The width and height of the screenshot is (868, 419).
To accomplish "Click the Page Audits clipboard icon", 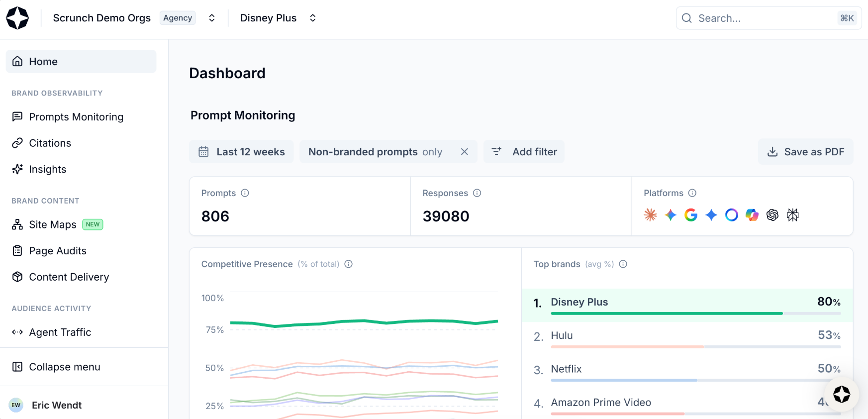I will pyautogui.click(x=17, y=251).
